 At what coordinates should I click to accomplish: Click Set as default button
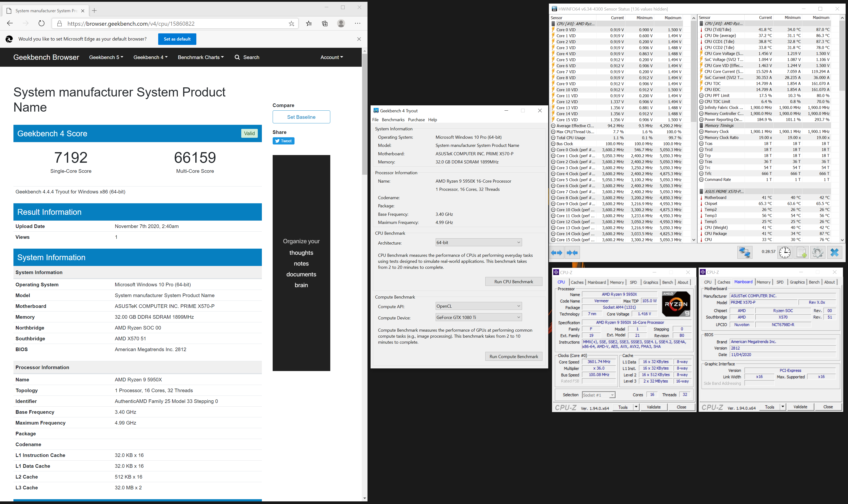point(177,39)
